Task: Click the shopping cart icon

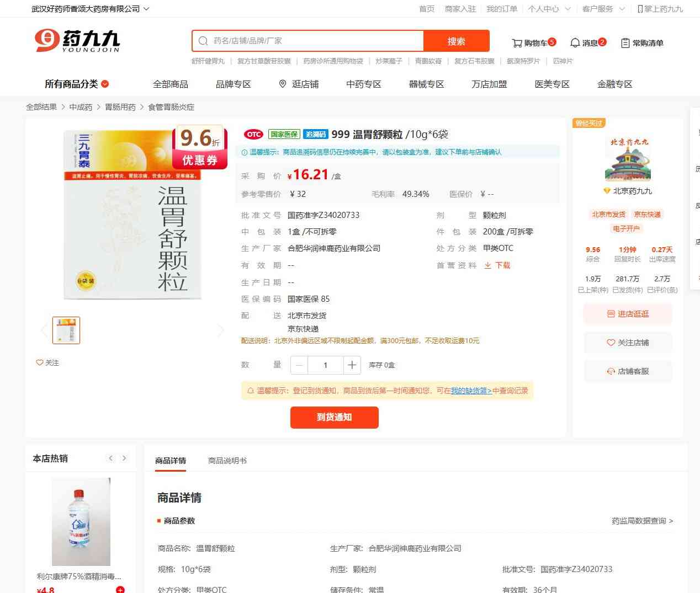Action: click(x=517, y=43)
